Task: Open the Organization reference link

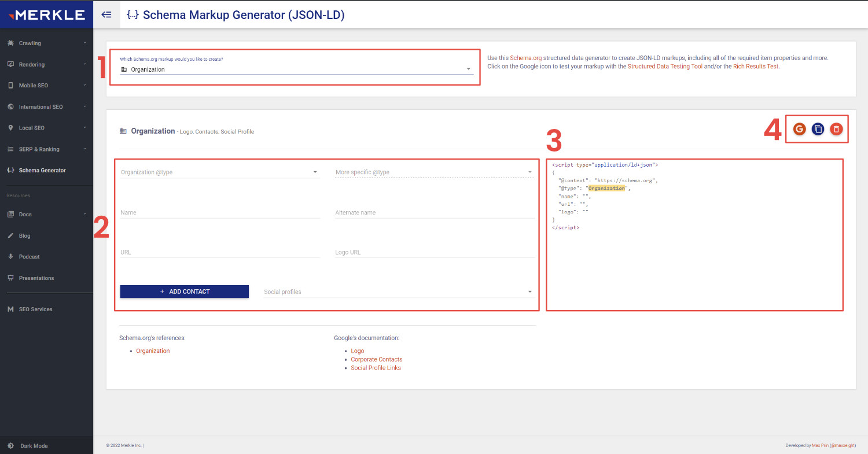Action: 153,351
